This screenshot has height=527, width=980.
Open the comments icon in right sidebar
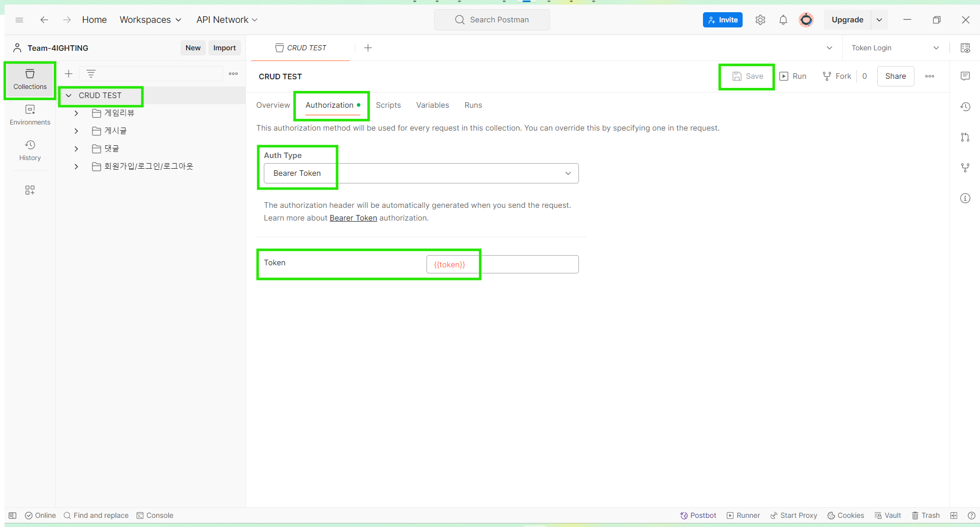tap(965, 76)
